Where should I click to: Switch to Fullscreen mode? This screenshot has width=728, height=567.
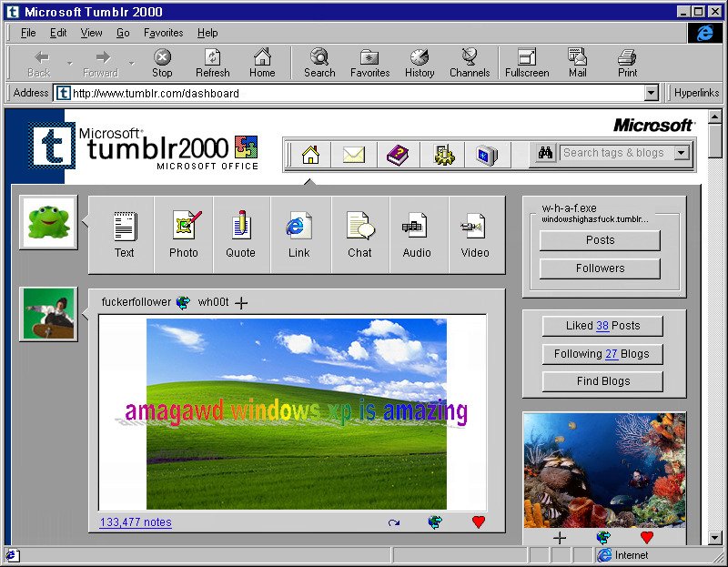(x=527, y=63)
